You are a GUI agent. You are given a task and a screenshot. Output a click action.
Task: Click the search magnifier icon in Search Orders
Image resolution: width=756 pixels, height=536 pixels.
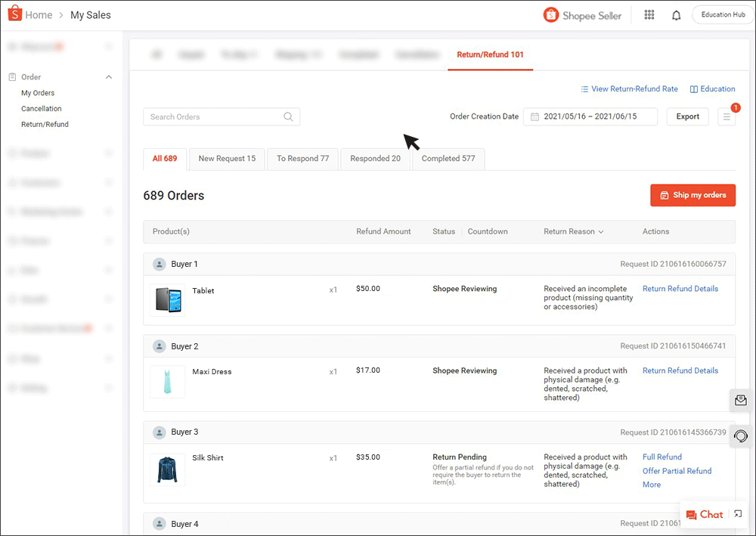(288, 117)
